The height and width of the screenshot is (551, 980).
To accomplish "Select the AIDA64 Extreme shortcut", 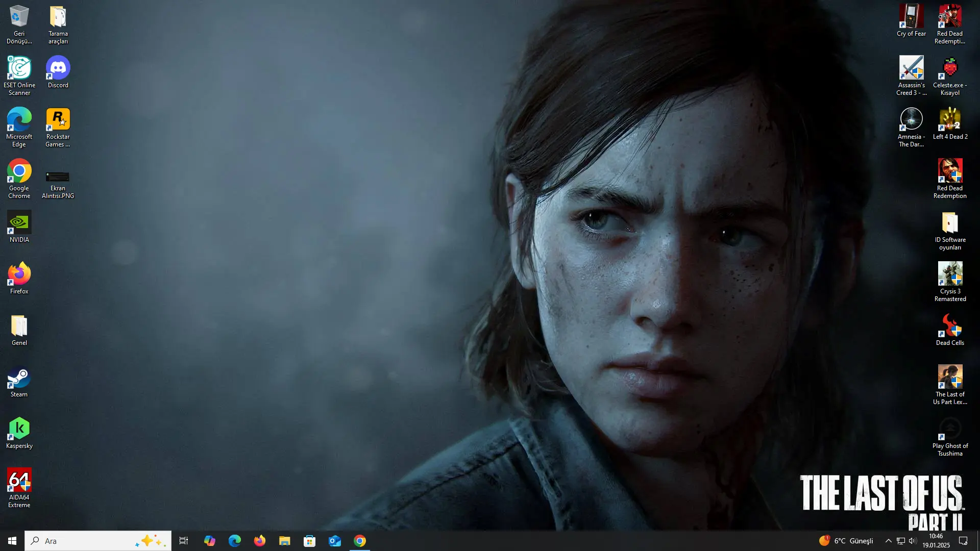I will point(19,488).
